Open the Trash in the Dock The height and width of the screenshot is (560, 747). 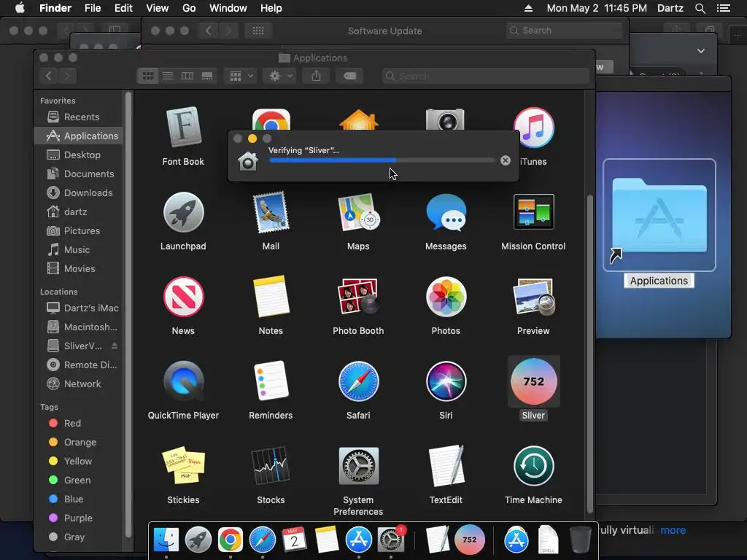(580, 540)
